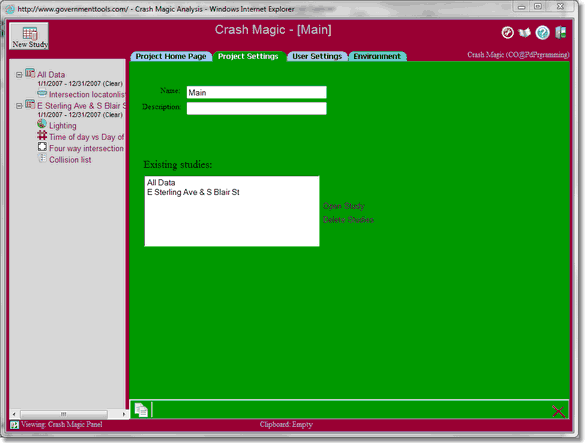Click the Intersection locationlist icon
This screenshot has height=445, width=586.
click(x=42, y=93)
